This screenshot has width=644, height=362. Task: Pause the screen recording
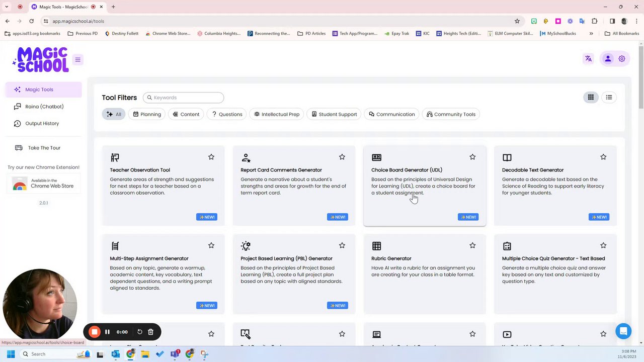[x=107, y=332]
